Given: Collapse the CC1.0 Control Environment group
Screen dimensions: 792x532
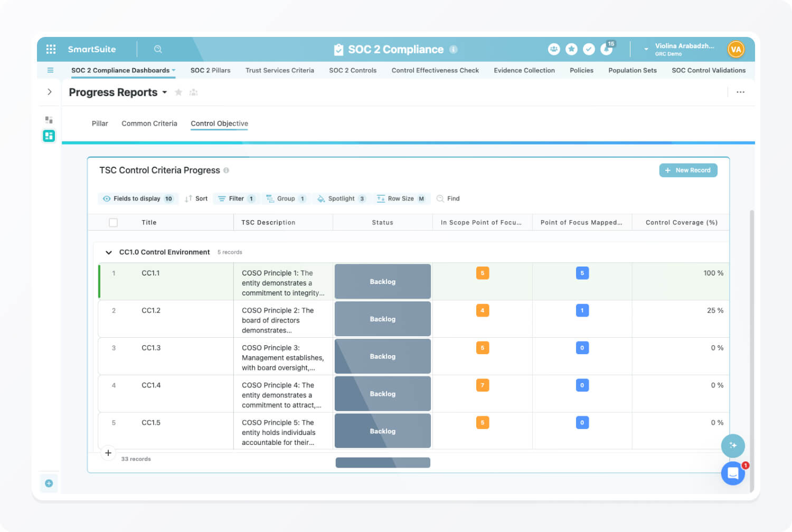Looking at the screenshot, I should click(108, 252).
